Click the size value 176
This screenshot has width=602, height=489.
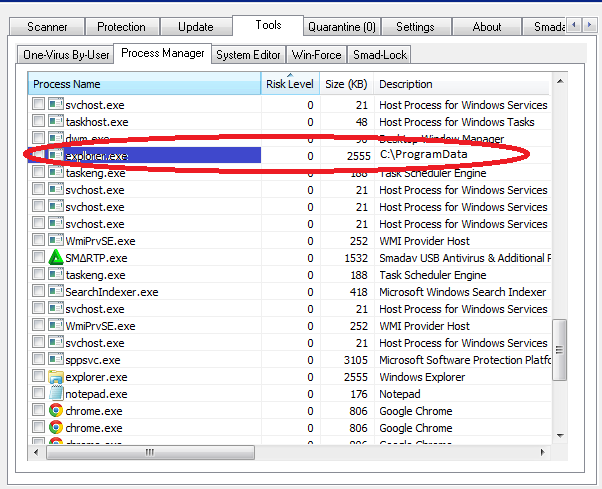pyautogui.click(x=359, y=394)
